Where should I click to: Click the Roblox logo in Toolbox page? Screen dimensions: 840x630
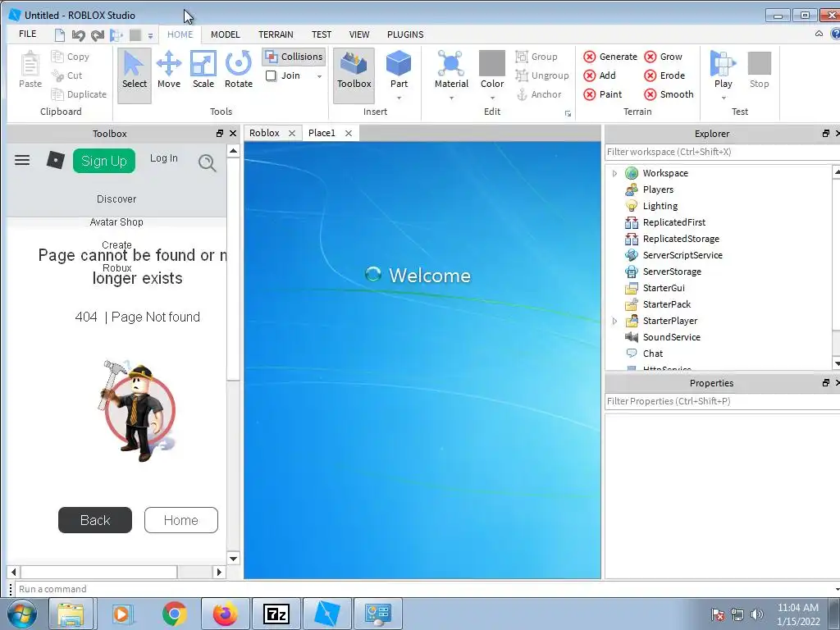55,160
